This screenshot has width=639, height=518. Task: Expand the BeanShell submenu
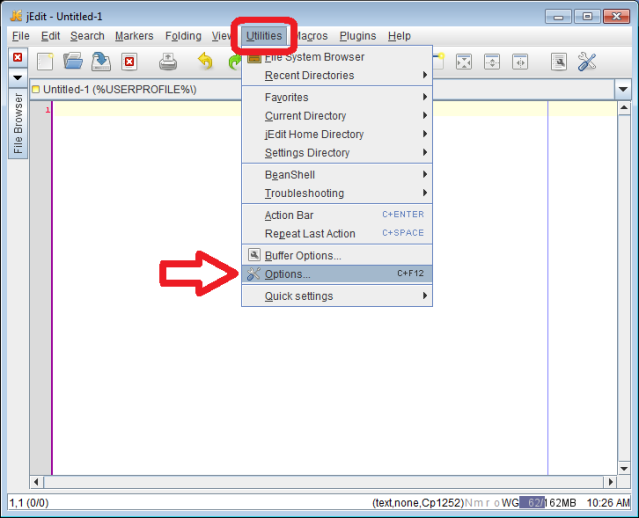coord(337,175)
